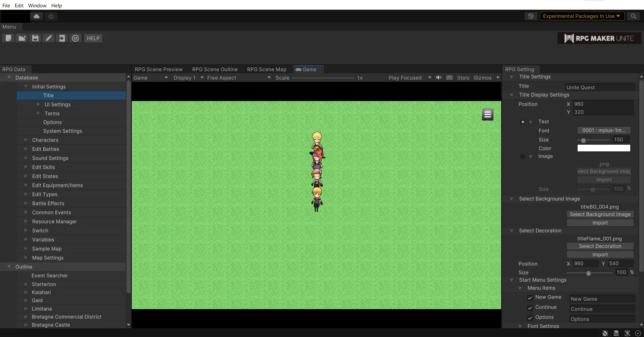Open the Play Focused dropdown
Image resolution: width=644 pixels, height=337 pixels.
(410, 78)
